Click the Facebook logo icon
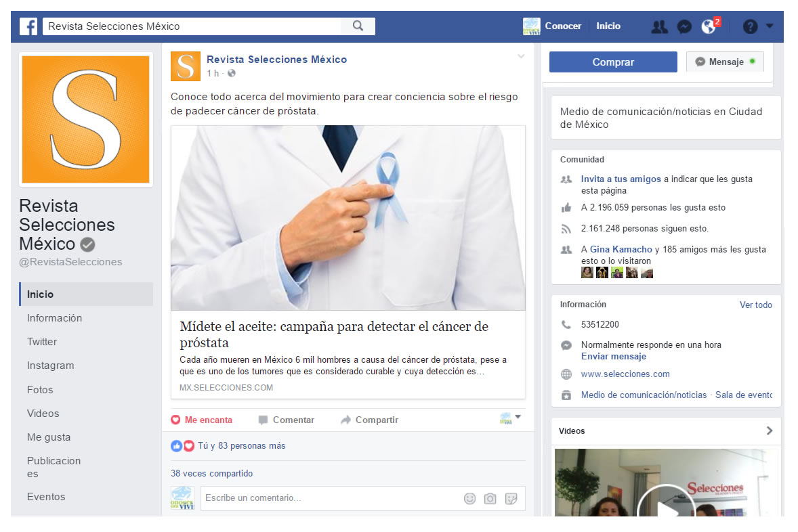This screenshot has width=798, height=532. click(28, 26)
